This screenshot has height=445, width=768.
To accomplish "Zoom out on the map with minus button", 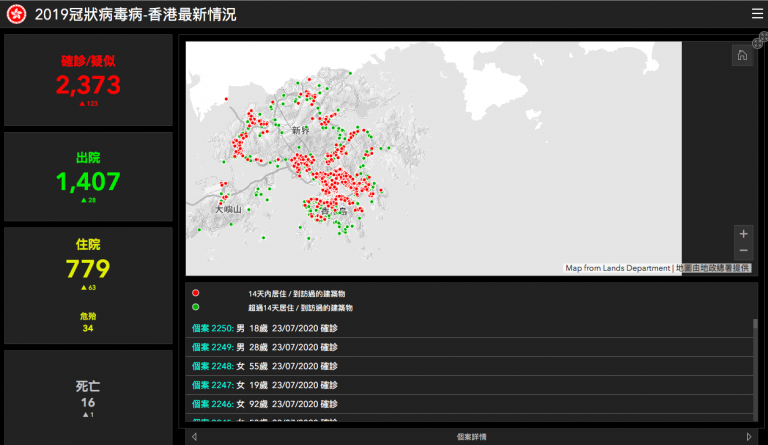I will (743, 251).
